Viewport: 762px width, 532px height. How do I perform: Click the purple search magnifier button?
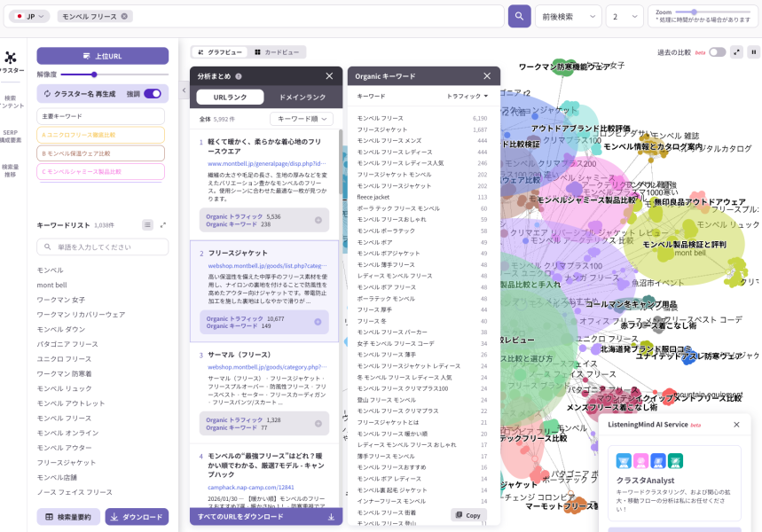click(x=519, y=16)
